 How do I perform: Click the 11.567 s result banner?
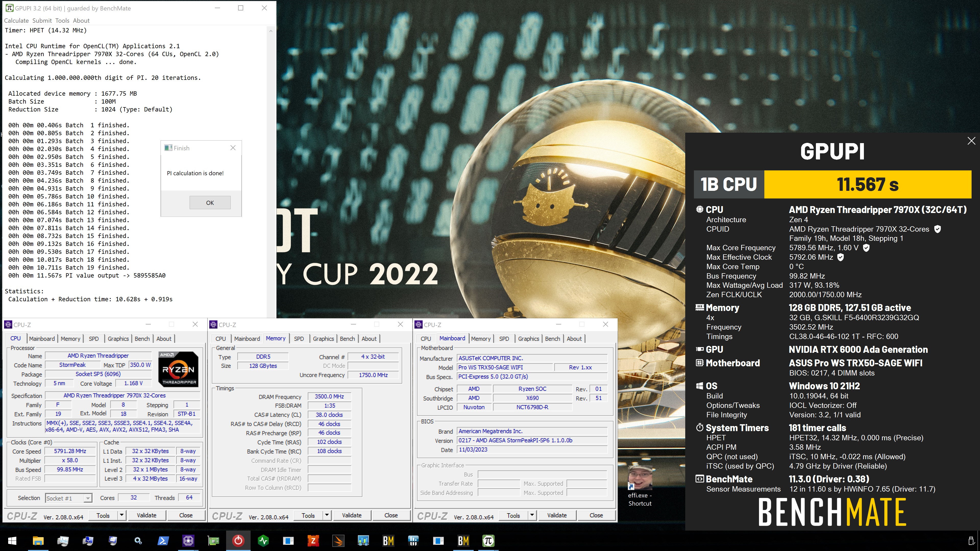[868, 184]
